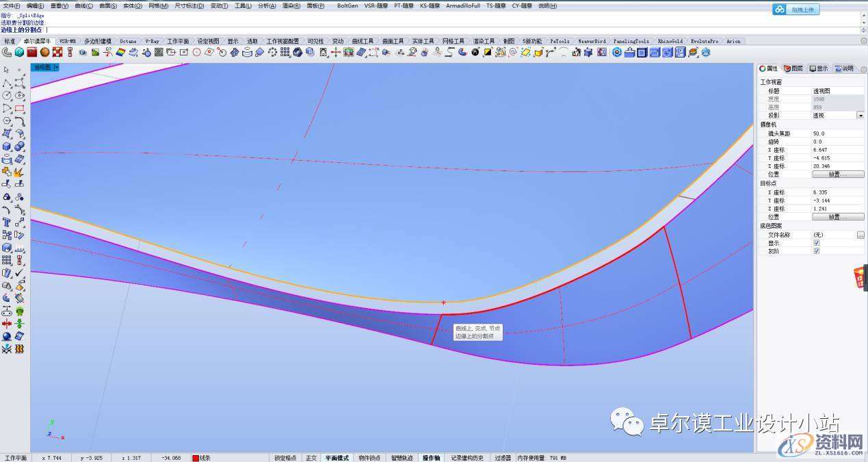Toggle the 显示 checkbox under 底色图案
The width and height of the screenshot is (868, 462).
click(x=816, y=243)
